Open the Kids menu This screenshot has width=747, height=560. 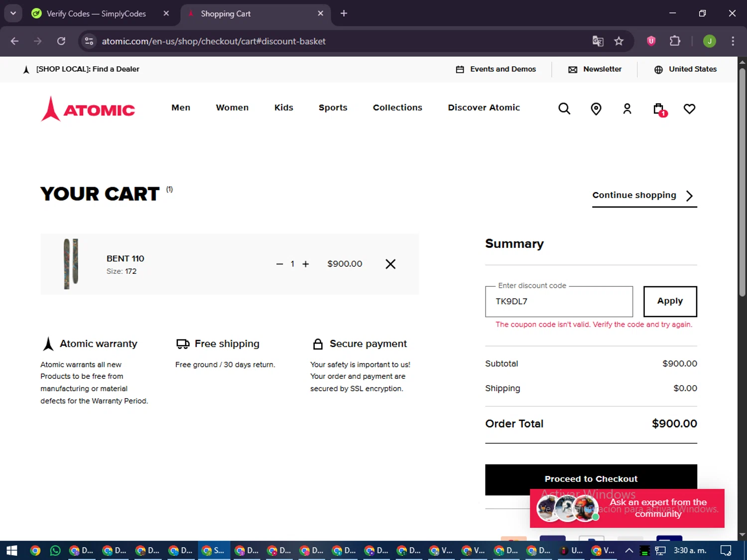[284, 108]
